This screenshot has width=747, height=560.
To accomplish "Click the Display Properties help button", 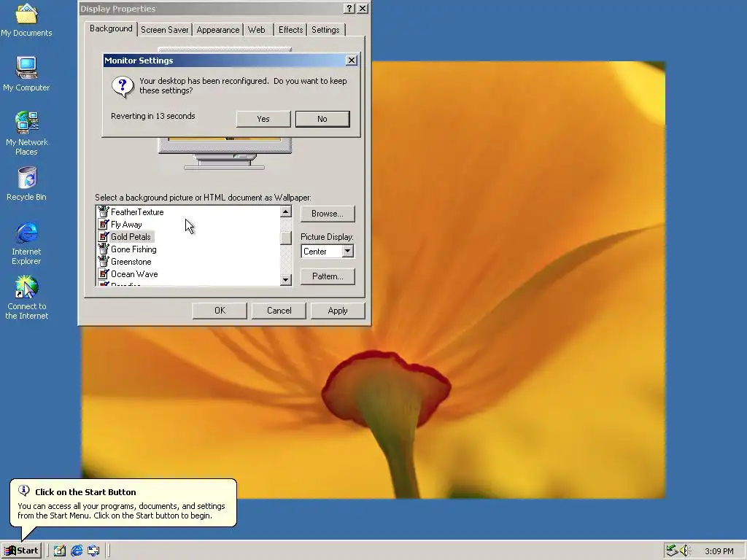I will pos(349,9).
